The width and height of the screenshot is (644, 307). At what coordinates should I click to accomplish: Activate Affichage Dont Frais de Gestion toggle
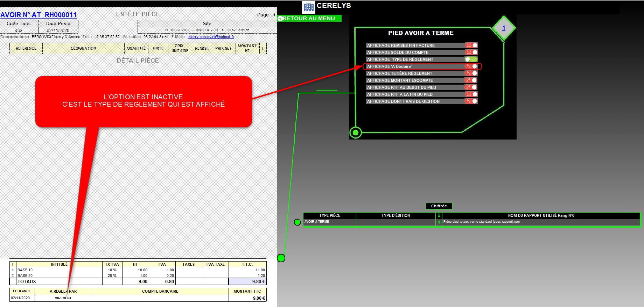[471, 101]
